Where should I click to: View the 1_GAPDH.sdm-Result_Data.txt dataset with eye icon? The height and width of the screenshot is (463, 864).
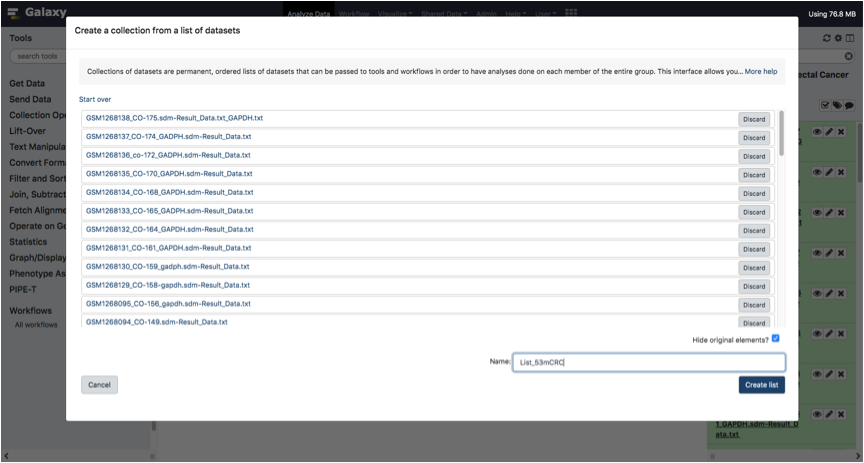click(x=817, y=414)
